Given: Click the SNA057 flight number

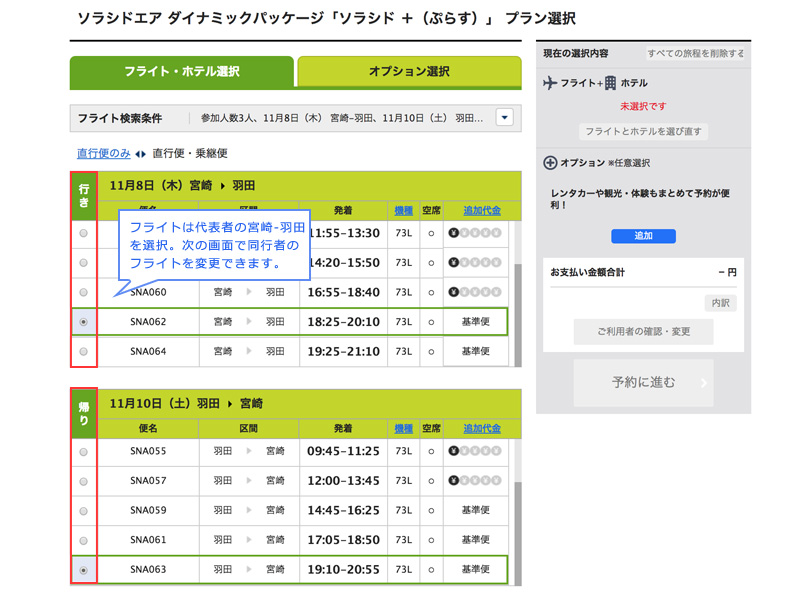Looking at the screenshot, I should pos(148,481).
